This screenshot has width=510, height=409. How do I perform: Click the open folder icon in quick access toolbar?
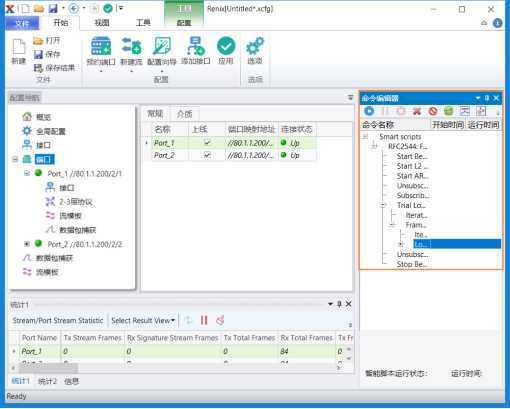click(x=39, y=9)
